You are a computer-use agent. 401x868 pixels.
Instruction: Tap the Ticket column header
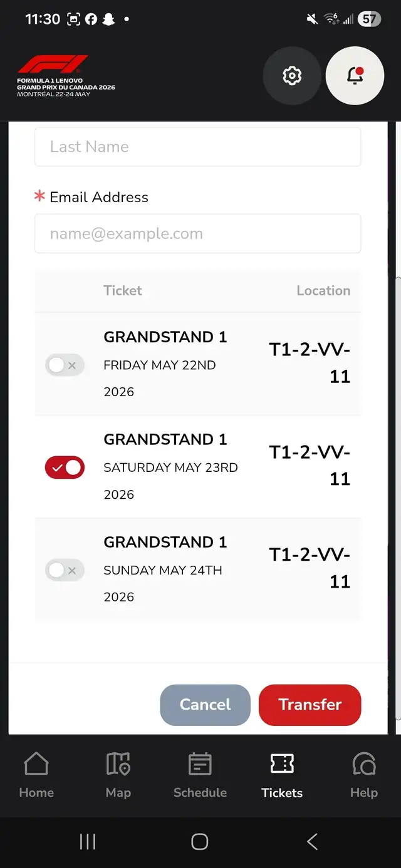(123, 290)
